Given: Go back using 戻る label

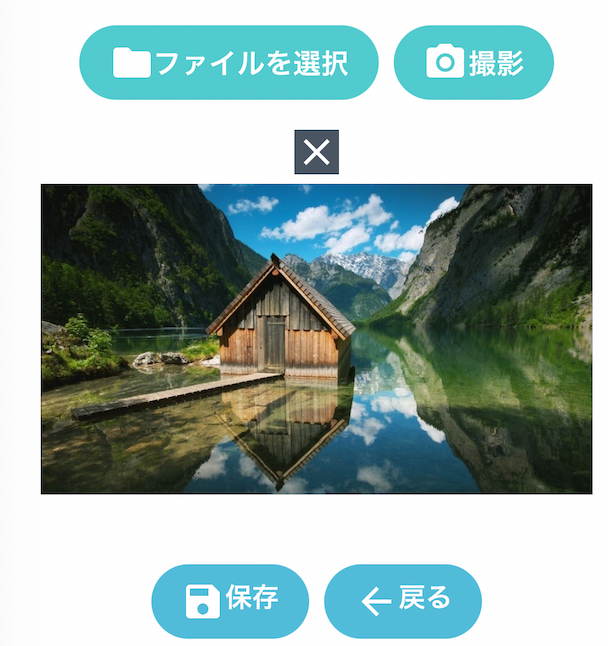Looking at the screenshot, I should click(424, 597).
